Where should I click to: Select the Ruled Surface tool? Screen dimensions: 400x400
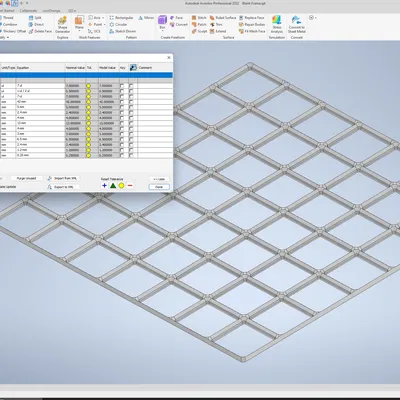coord(223,18)
